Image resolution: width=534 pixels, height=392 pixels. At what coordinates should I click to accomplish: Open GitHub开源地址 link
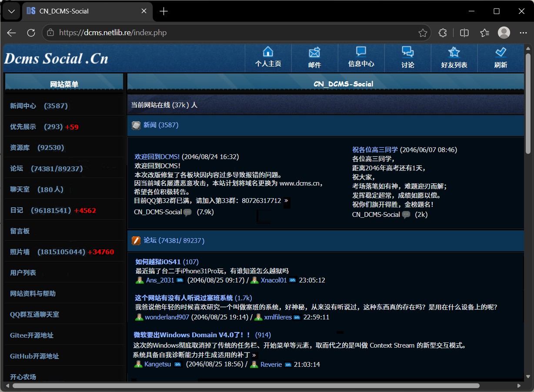[x=64, y=356]
